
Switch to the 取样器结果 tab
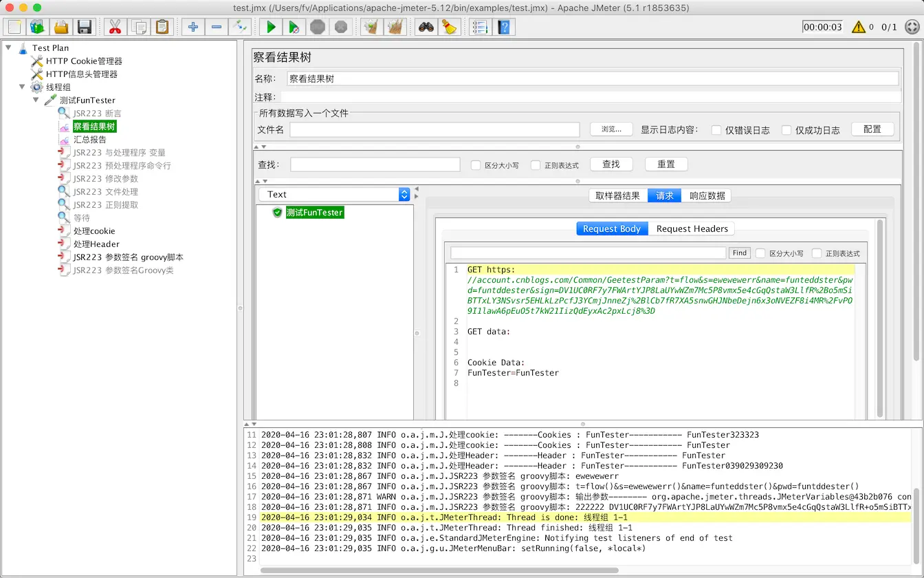618,195
